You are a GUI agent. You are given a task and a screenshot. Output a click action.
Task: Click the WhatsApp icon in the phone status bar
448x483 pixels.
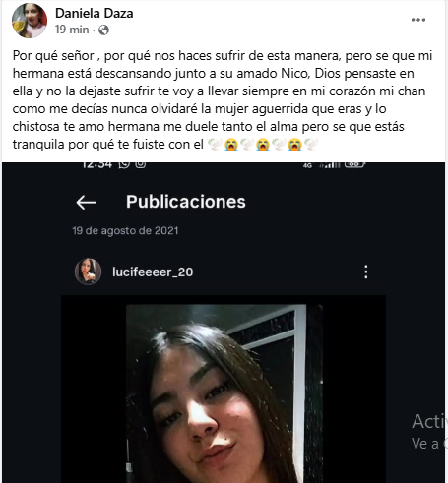tap(124, 164)
